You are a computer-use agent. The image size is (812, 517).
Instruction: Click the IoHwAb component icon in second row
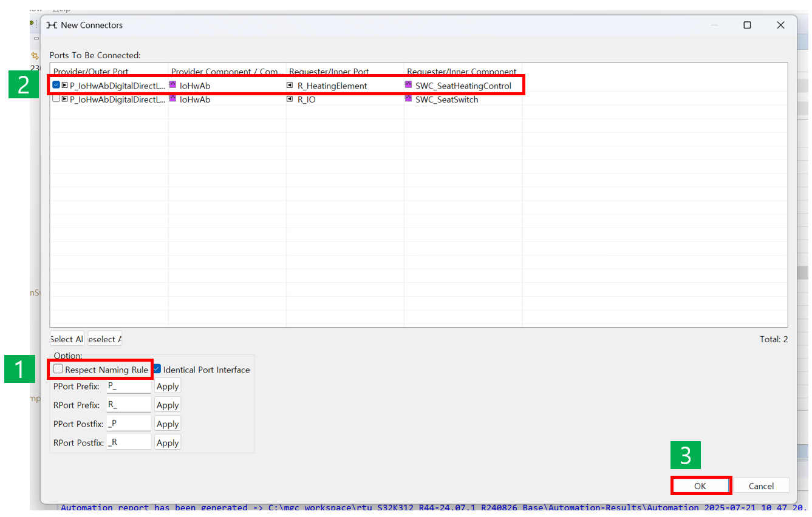tap(173, 99)
